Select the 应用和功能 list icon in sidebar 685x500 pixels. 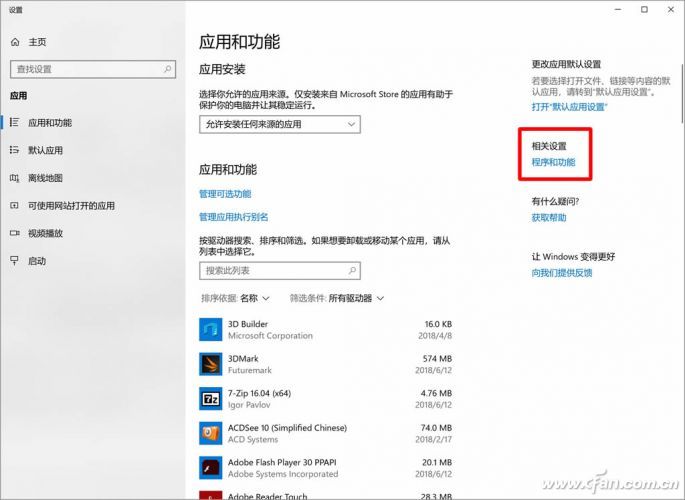tap(14, 123)
